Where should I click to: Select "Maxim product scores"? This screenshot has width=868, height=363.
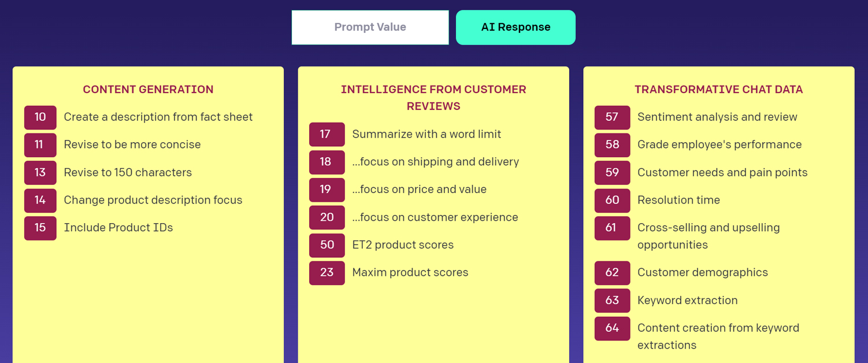point(410,272)
